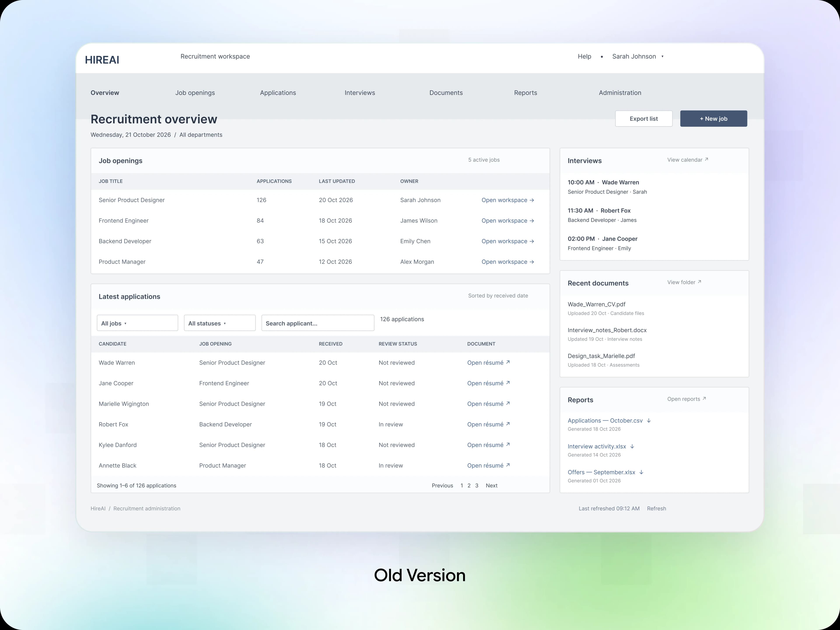
Task: Open workspace for Frontend Engineer
Action: click(x=508, y=221)
